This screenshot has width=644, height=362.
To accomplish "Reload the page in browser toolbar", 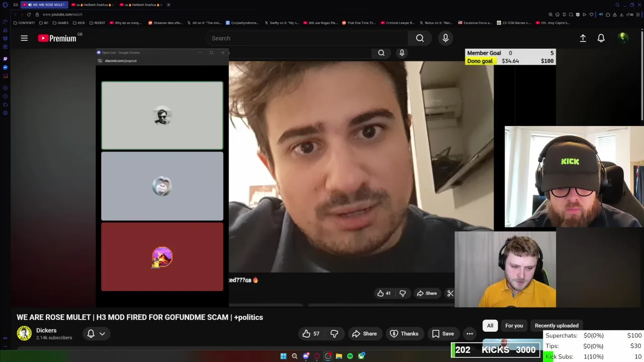I will tap(29, 15).
